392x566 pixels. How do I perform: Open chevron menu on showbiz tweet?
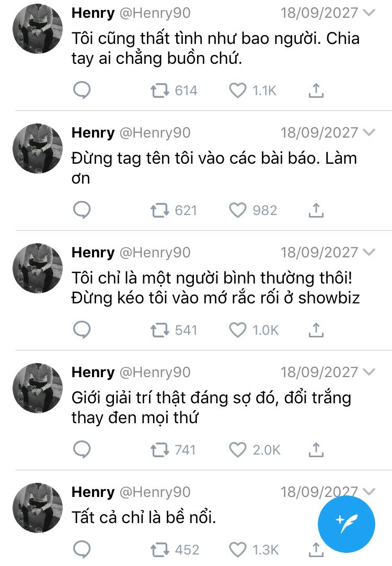pos(369,252)
